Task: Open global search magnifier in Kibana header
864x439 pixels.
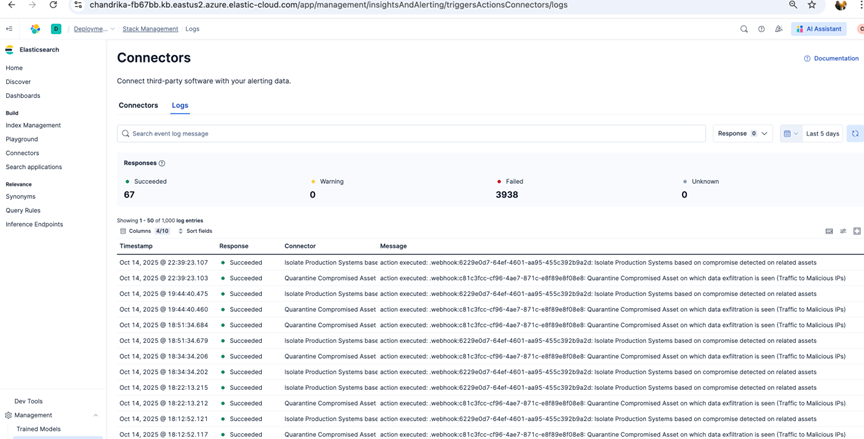Action: tap(744, 29)
